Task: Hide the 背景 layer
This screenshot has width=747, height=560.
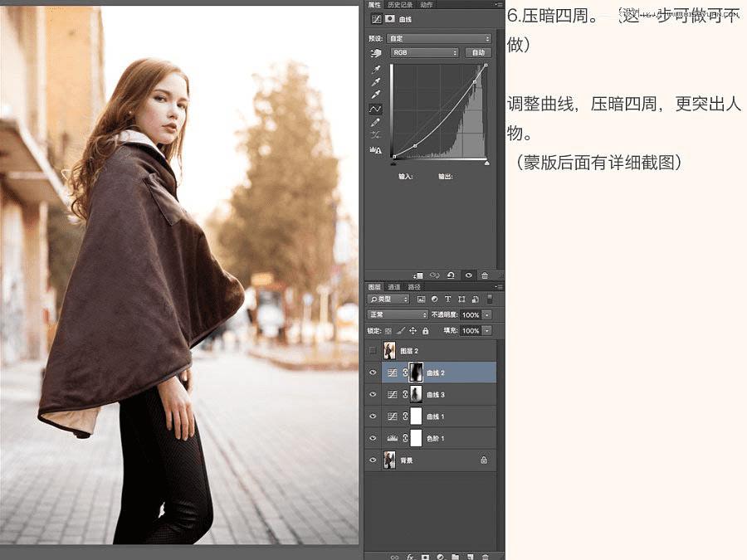Action: [x=373, y=460]
